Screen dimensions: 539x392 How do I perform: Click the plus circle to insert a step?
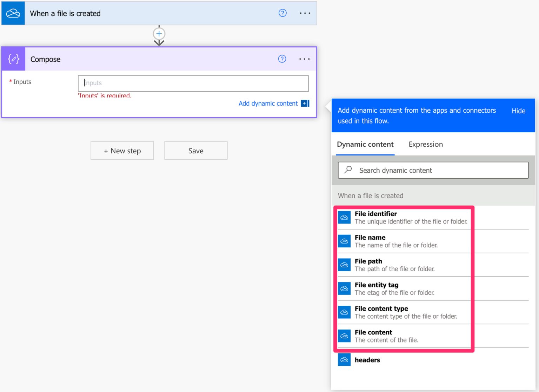pyautogui.click(x=159, y=34)
